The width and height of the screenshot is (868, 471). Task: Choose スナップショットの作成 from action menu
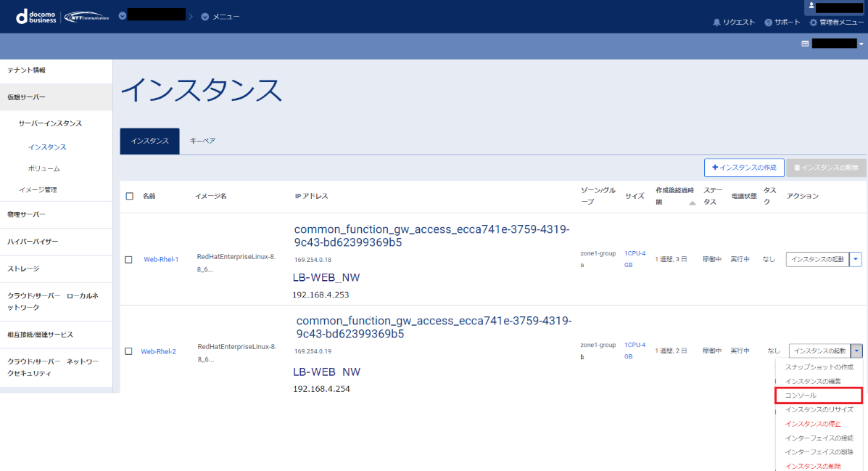819,366
